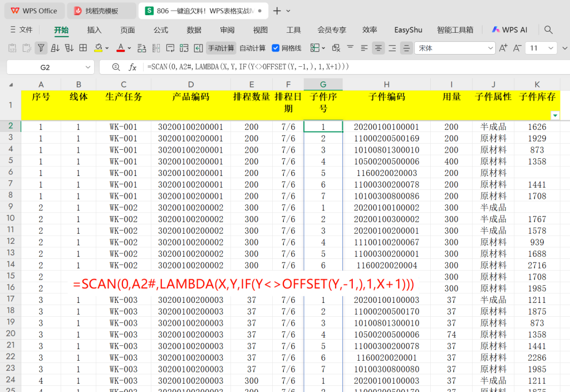Switch to the WPS Office home tab
570x392 pixels.
point(34,11)
